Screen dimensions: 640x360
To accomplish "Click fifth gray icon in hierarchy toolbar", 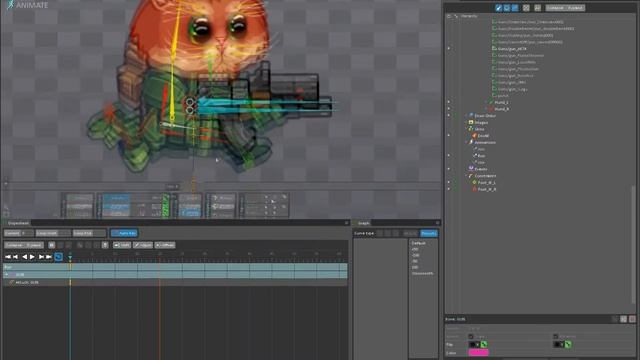I will pyautogui.click(x=537, y=8).
